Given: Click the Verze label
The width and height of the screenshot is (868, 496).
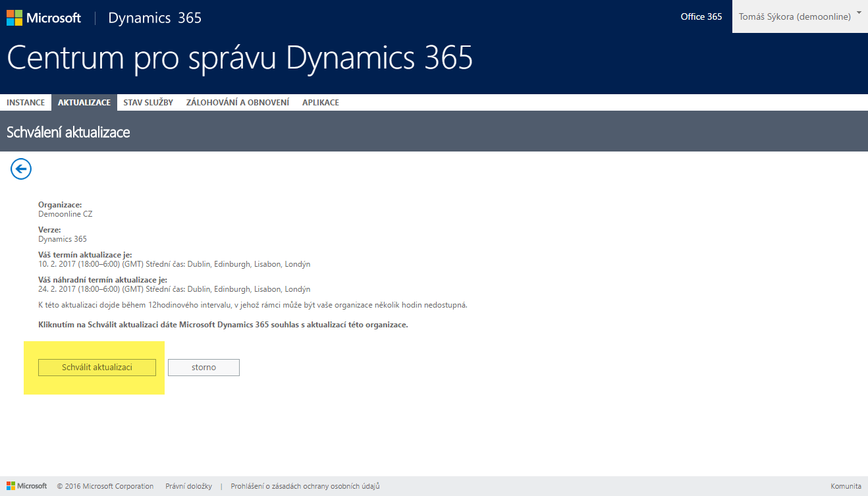Looking at the screenshot, I should click(x=49, y=230).
